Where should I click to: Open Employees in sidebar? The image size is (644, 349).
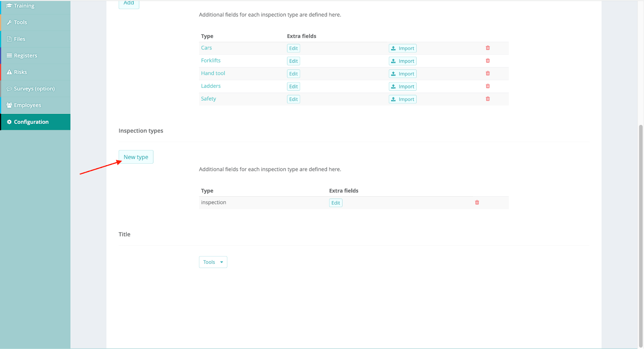click(35, 105)
